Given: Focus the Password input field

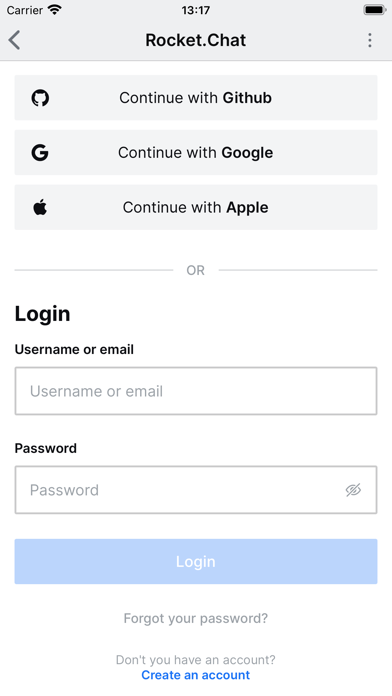Looking at the screenshot, I should (x=196, y=490).
